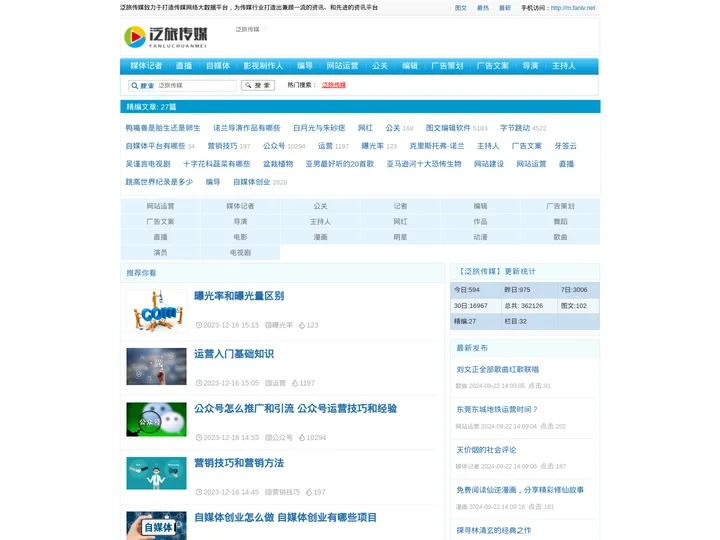Click the COM thumbnail of the 曝光率 article
This screenshot has width=720, height=540.
pos(156,311)
